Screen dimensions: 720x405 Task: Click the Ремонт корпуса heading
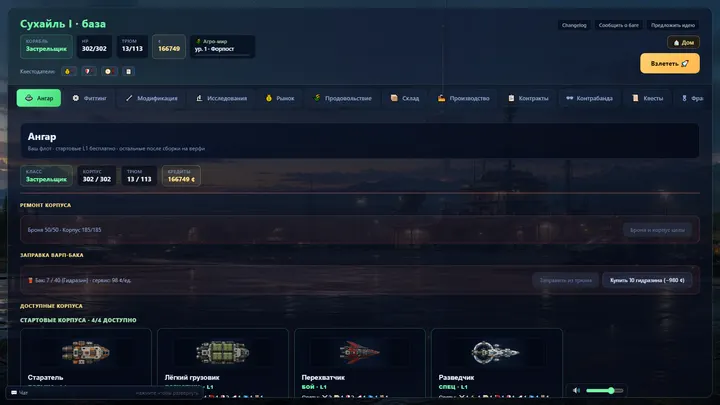click(45, 205)
